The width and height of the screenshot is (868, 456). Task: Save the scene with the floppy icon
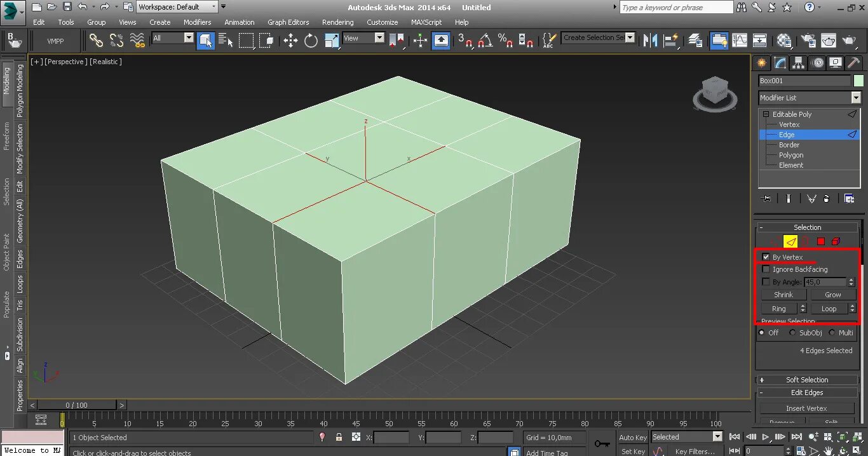(67, 7)
